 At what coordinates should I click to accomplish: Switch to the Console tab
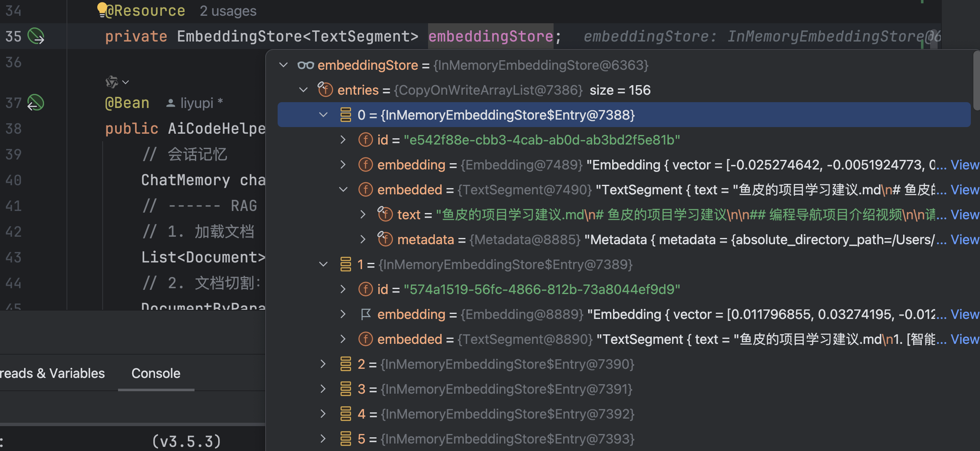click(156, 373)
